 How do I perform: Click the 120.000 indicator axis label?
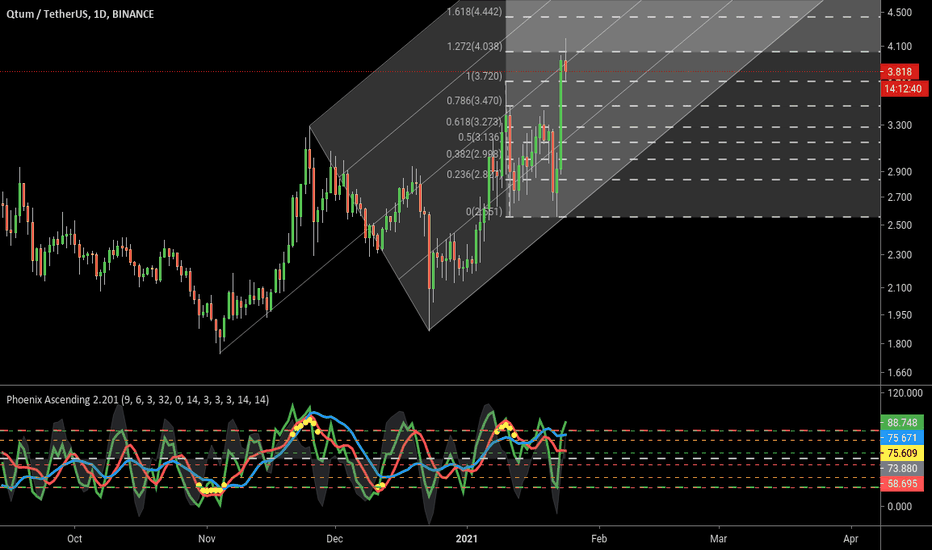(905, 393)
